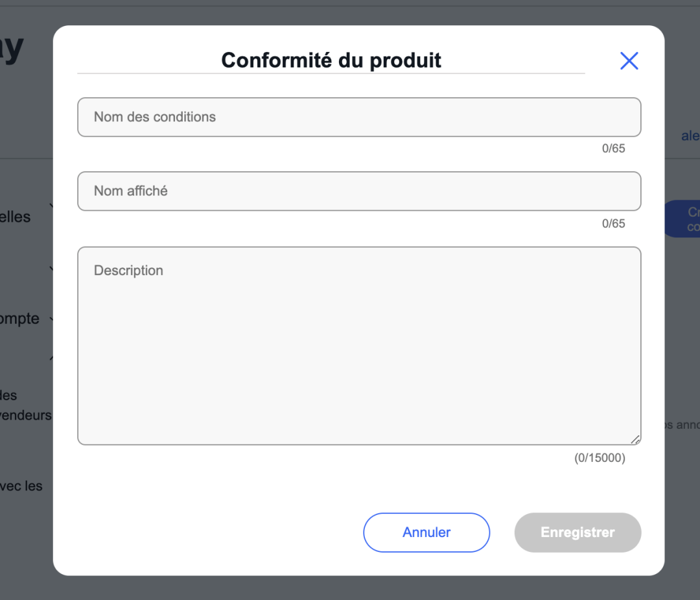Click the 0/65 counter under Nom affiché

pyautogui.click(x=613, y=224)
